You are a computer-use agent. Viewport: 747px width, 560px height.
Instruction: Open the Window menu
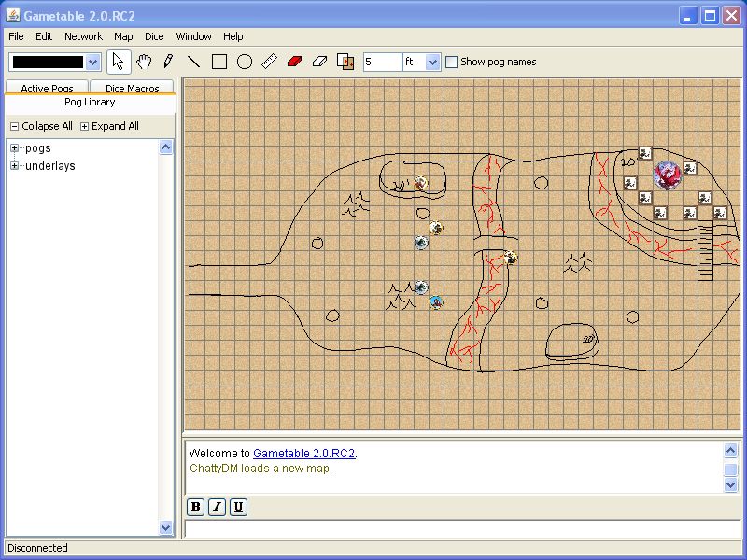tap(193, 36)
